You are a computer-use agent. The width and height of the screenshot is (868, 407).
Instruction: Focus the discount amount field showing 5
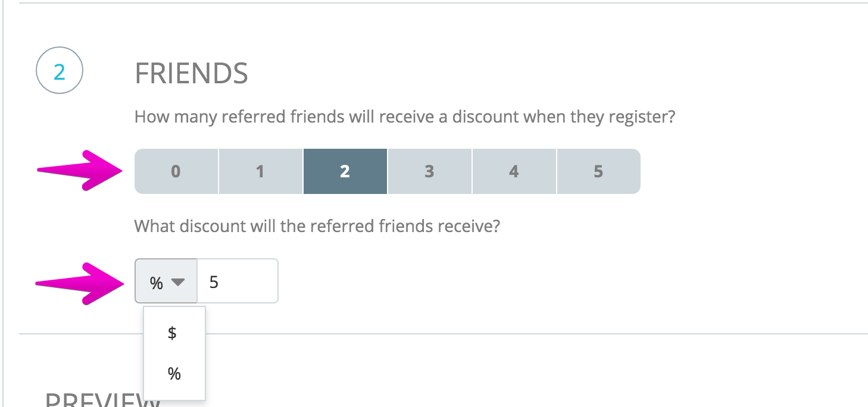coord(238,281)
